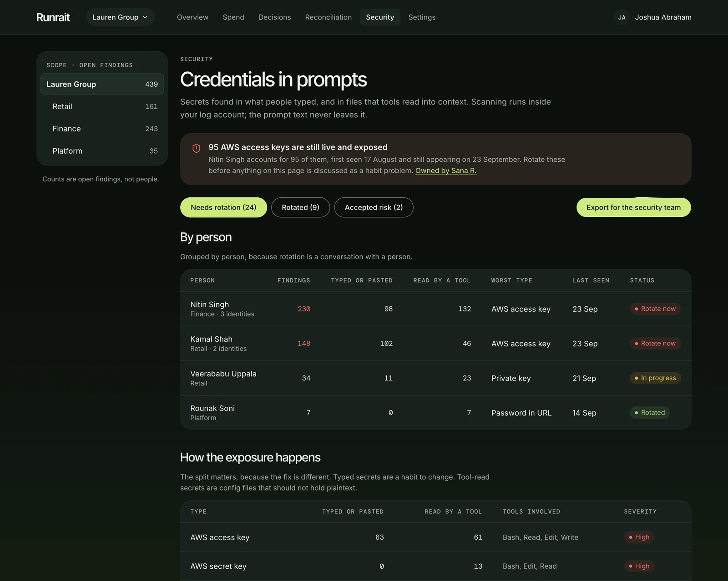
Task: Select the Security tab
Action: (380, 17)
